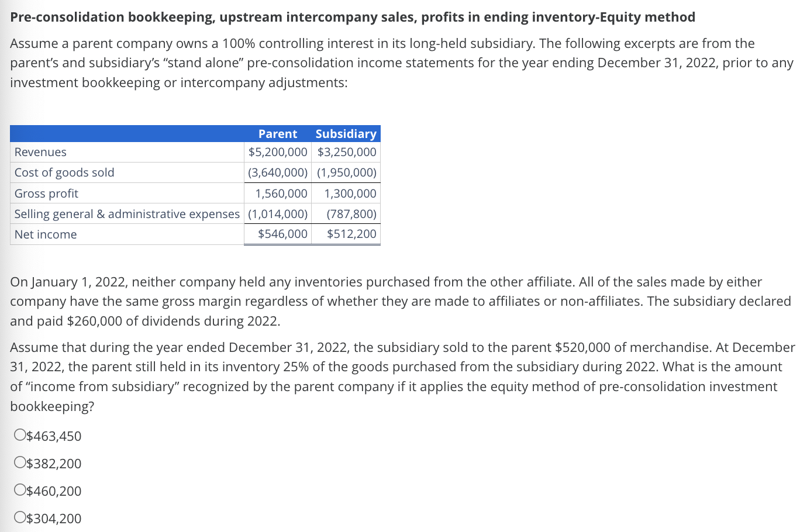The height and width of the screenshot is (532, 807).
Task: Click the Parent column header
Action: 277,134
